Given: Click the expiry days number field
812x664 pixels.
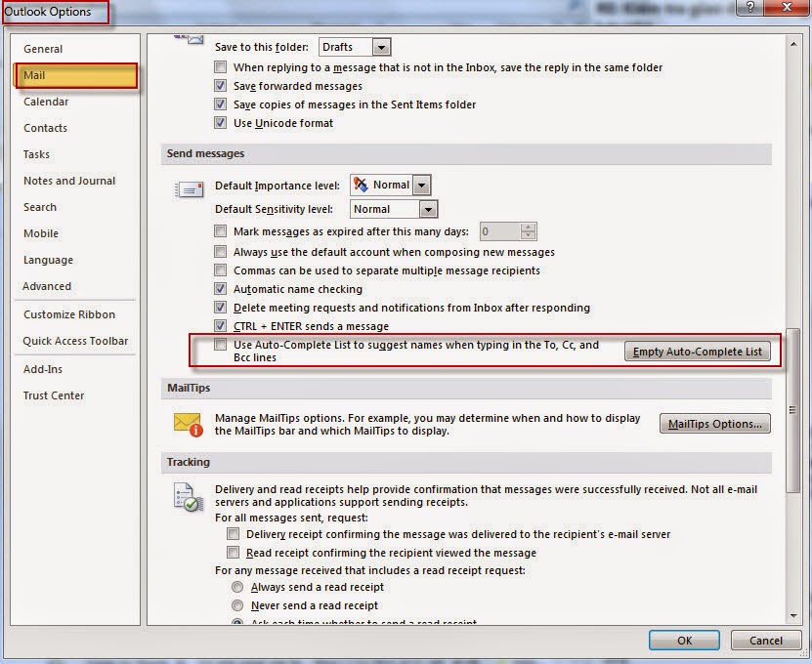Looking at the screenshot, I should click(x=499, y=231).
